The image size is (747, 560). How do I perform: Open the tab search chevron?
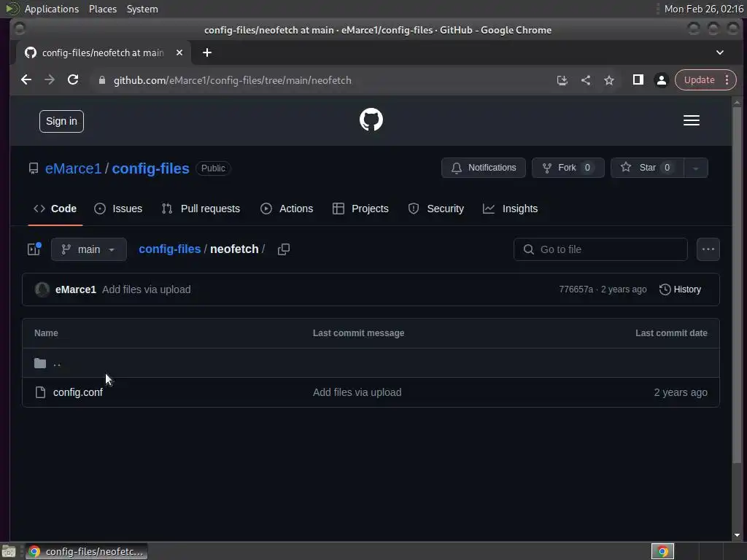pyautogui.click(x=720, y=52)
